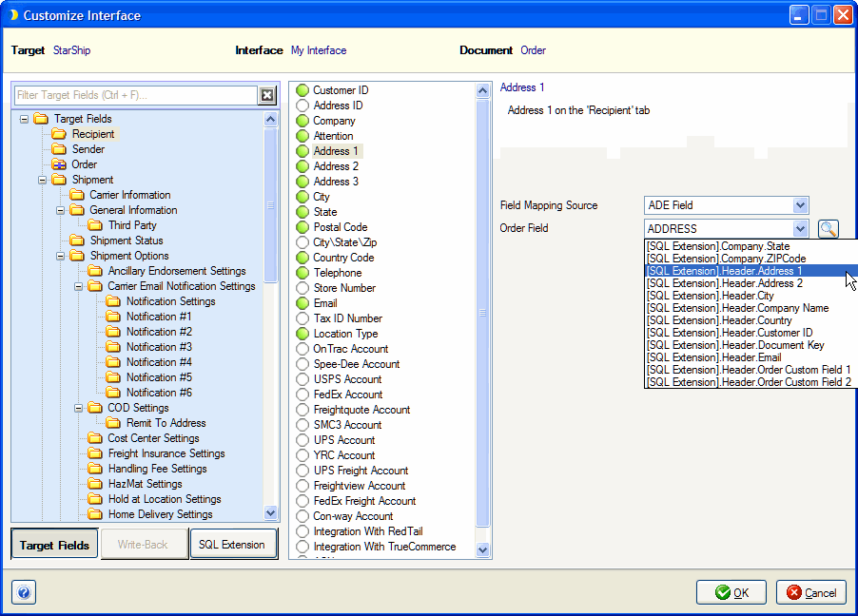Screen dimensions: 858x616
Task: Open Ancillary Endorsement Settings tree item
Action: 177,271
